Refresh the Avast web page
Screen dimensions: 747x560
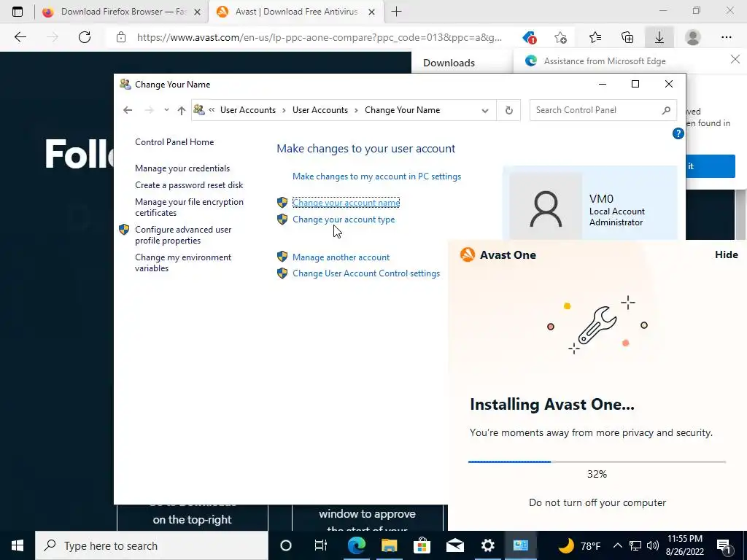85,37
